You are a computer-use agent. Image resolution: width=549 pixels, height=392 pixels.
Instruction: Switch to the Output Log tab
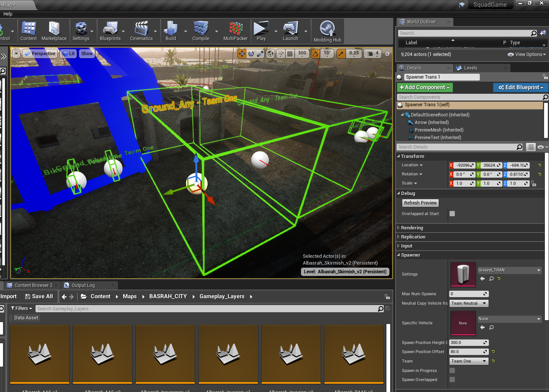(83, 285)
